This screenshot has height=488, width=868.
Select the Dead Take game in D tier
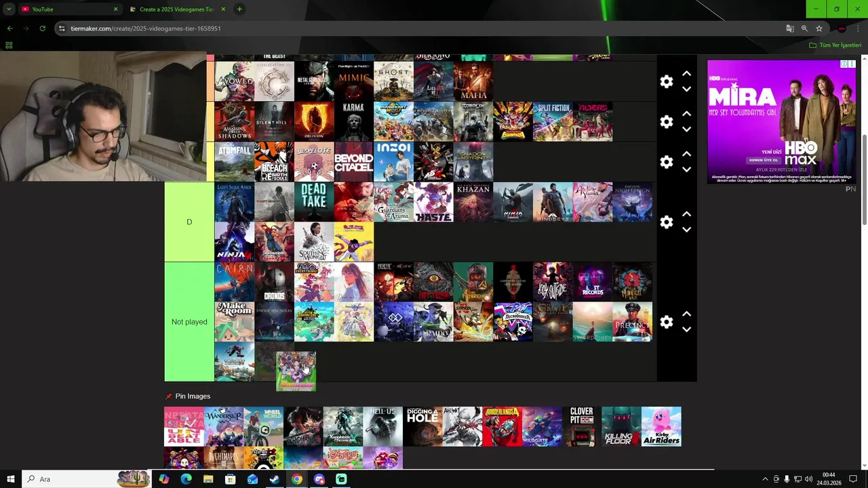click(x=314, y=202)
